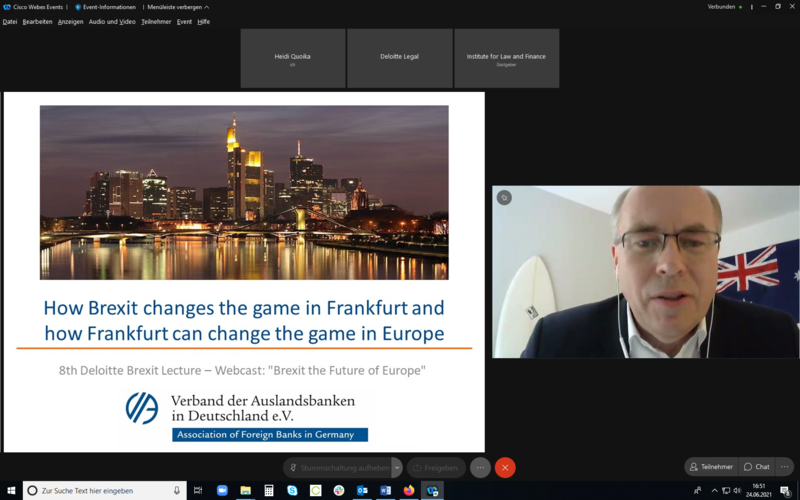Click the speaker's video feed
This screenshot has height=500, width=800.
[646, 272]
